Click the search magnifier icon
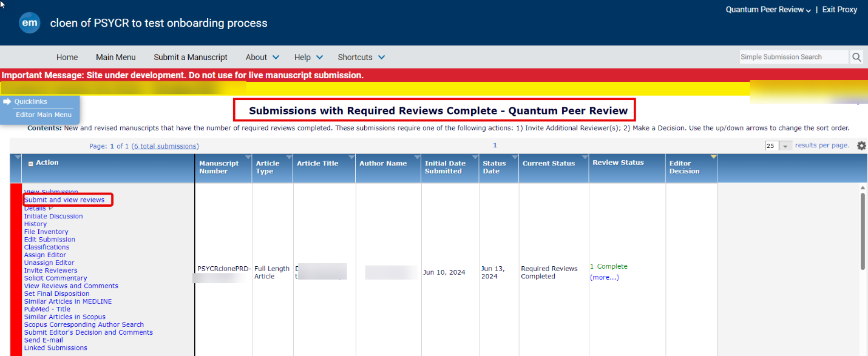868x356 pixels. pos(856,57)
